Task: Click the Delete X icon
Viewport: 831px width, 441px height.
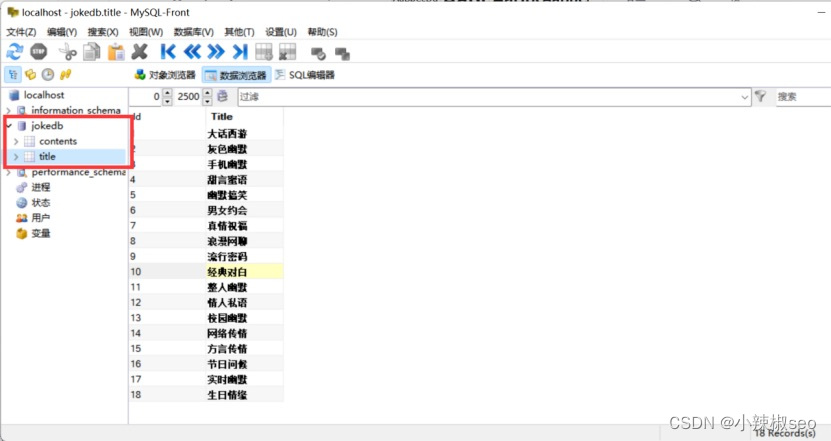Action: 140,52
